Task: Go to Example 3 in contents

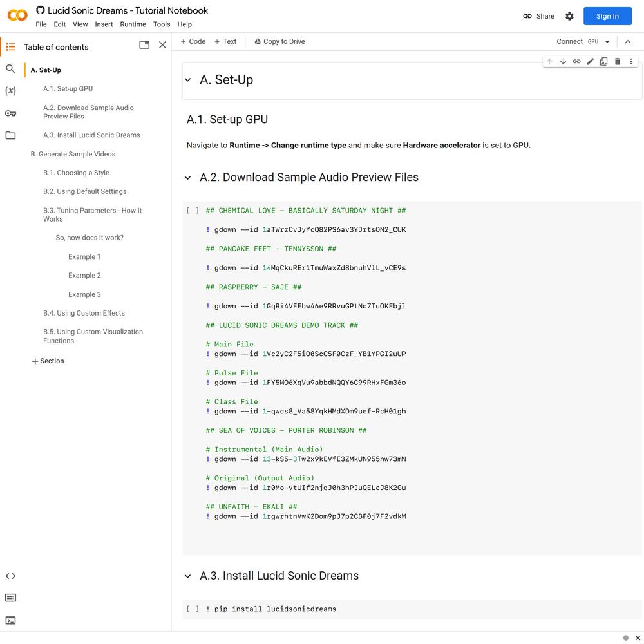Action: coord(84,294)
